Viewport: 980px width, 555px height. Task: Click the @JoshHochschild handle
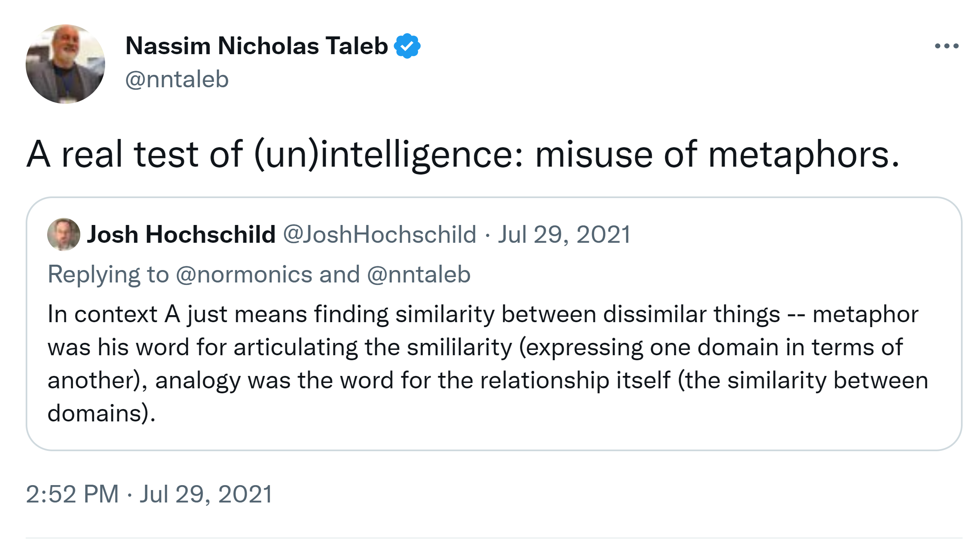coord(380,234)
